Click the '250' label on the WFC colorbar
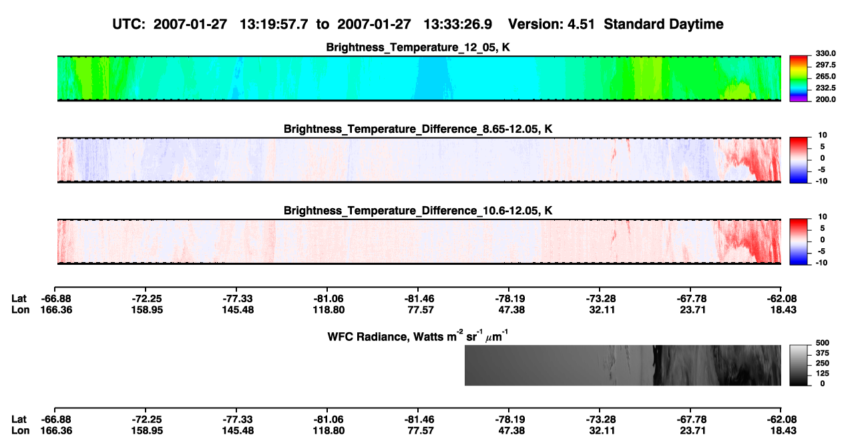 (823, 363)
